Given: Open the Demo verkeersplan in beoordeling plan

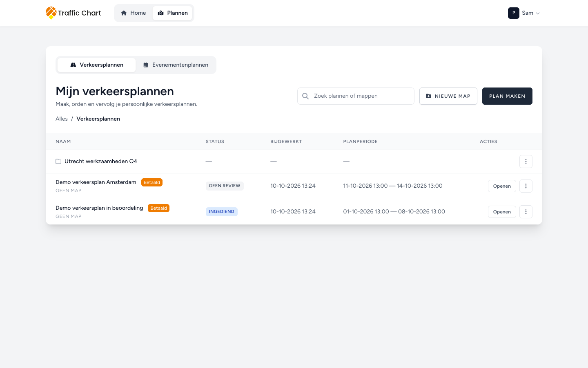Looking at the screenshot, I should [502, 212].
